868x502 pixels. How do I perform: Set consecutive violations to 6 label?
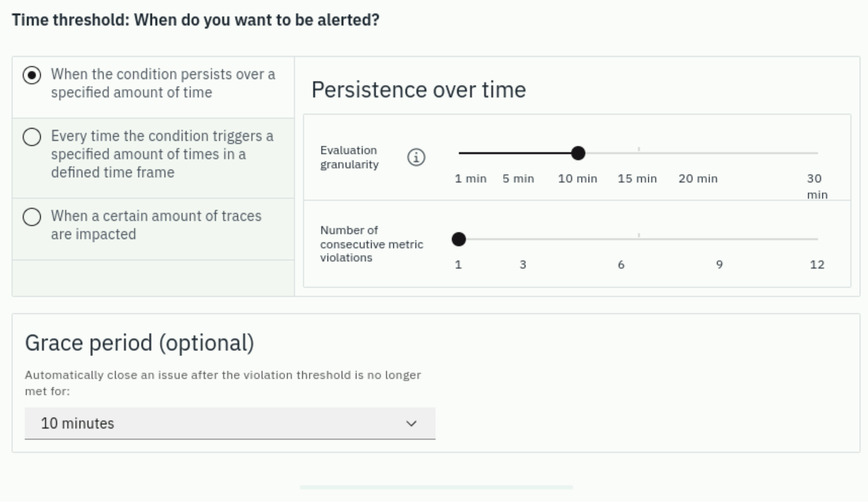pyautogui.click(x=621, y=265)
